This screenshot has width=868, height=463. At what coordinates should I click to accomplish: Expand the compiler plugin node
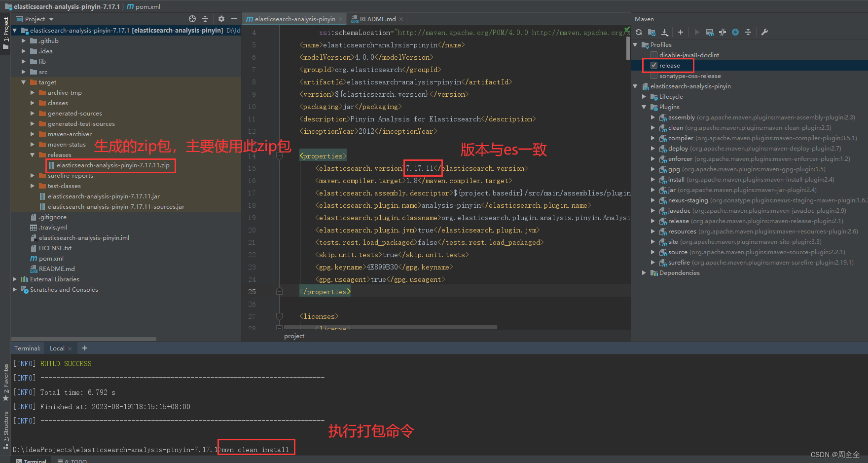pos(653,138)
